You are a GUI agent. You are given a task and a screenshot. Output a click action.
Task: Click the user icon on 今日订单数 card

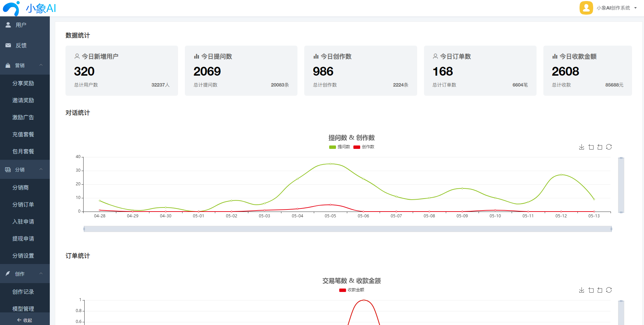pos(435,56)
